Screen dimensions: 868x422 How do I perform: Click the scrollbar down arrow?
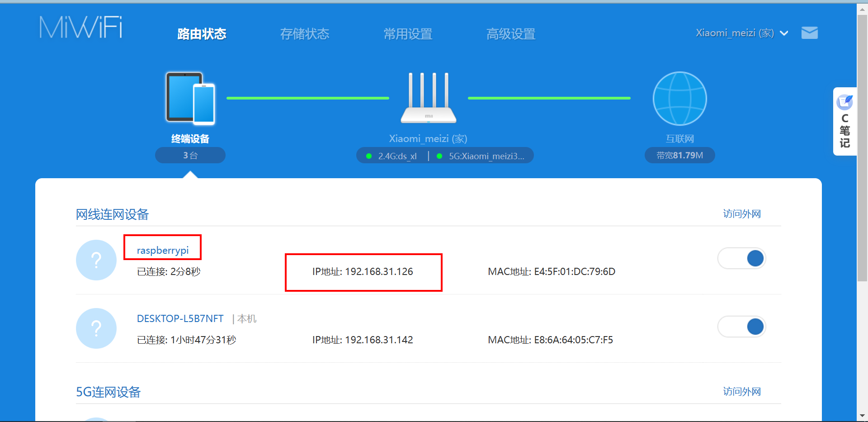coord(862,416)
